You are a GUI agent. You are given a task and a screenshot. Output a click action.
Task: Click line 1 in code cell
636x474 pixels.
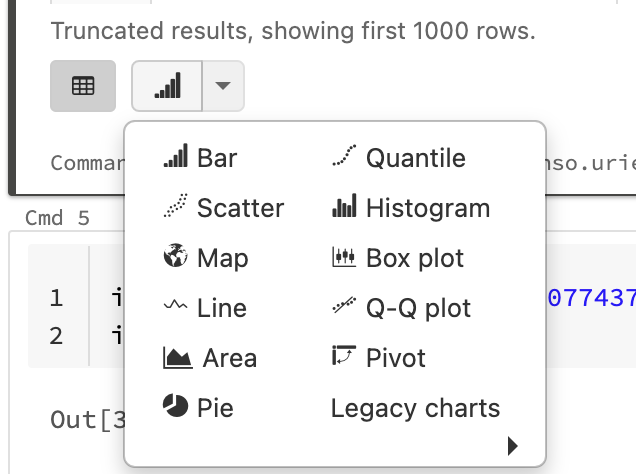57,297
